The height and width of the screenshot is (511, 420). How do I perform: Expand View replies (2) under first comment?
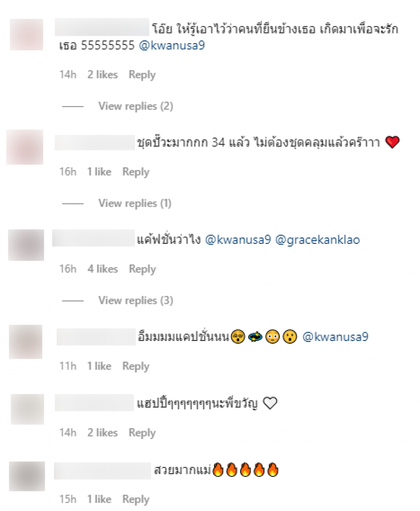coord(135,107)
